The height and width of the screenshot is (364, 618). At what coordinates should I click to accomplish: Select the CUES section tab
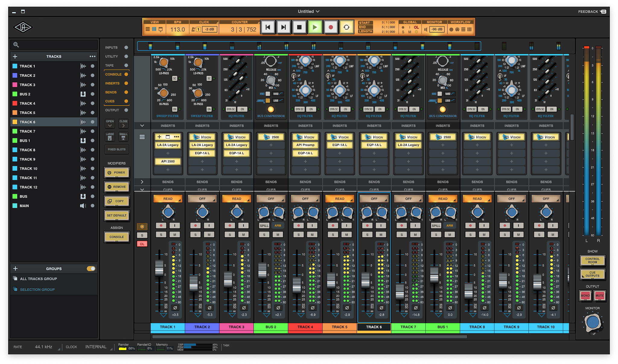(x=116, y=101)
